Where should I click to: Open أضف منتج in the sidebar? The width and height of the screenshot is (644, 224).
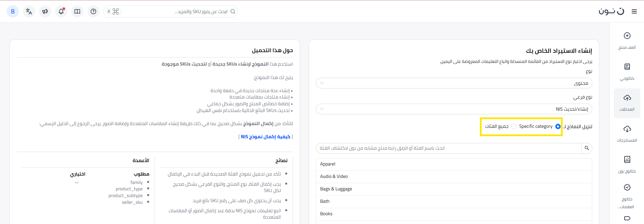[627, 40]
